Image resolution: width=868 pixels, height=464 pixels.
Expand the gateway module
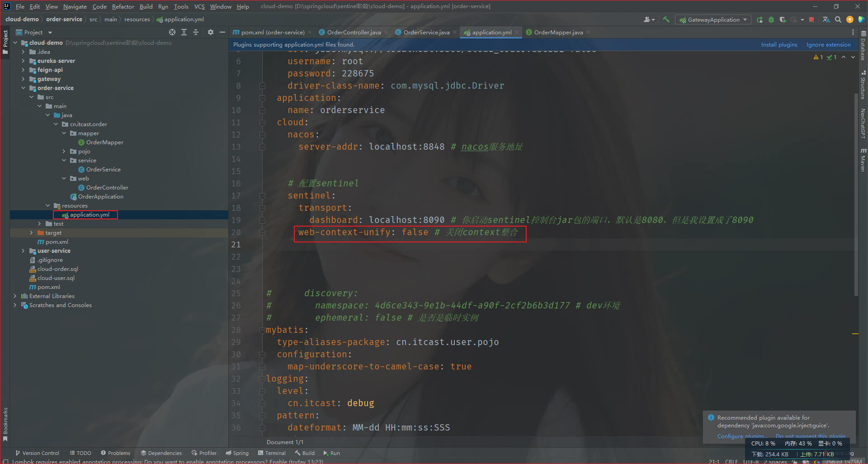tap(23, 79)
